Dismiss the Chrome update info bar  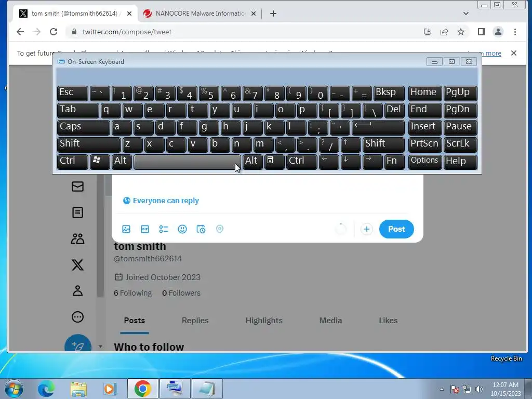514,53
